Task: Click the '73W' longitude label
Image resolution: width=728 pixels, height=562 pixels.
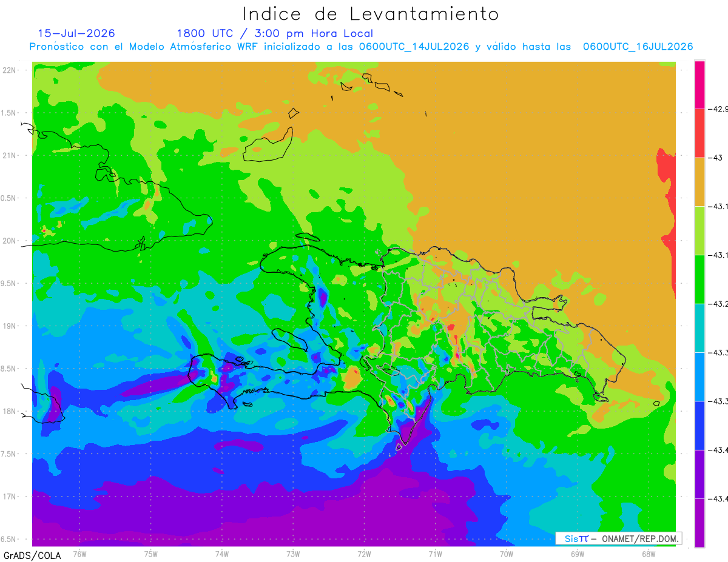Action: click(x=293, y=554)
